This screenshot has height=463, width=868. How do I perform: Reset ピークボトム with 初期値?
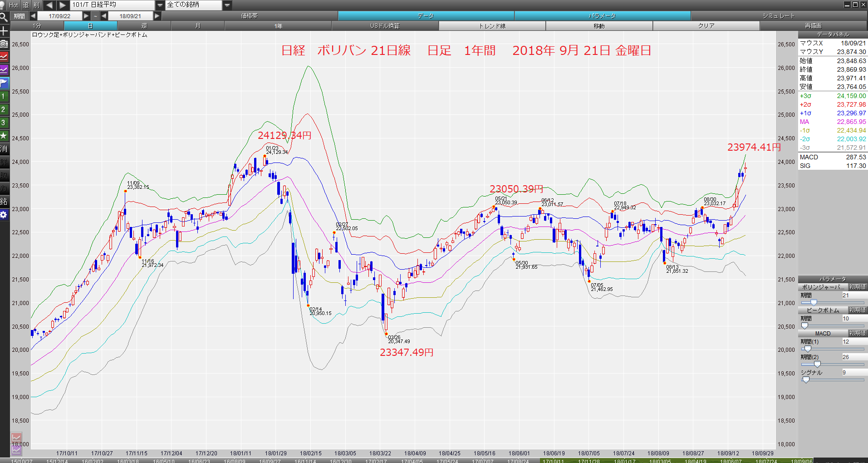tap(858, 310)
